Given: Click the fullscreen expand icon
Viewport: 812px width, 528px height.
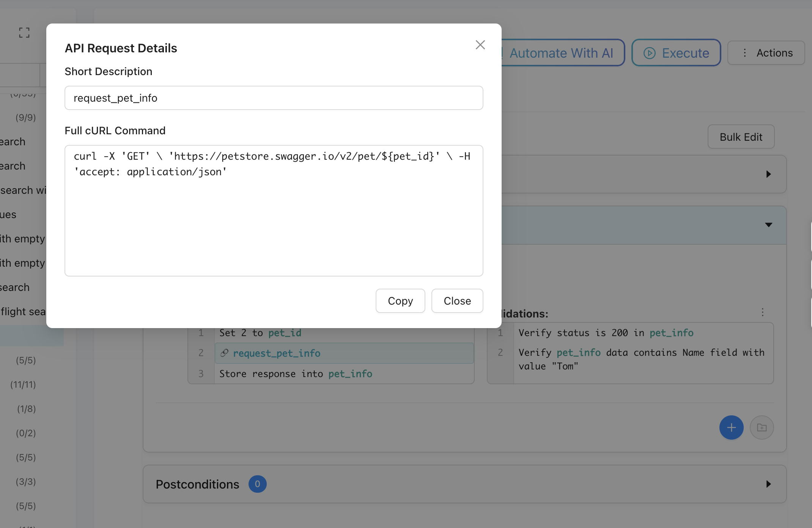Looking at the screenshot, I should (24, 33).
